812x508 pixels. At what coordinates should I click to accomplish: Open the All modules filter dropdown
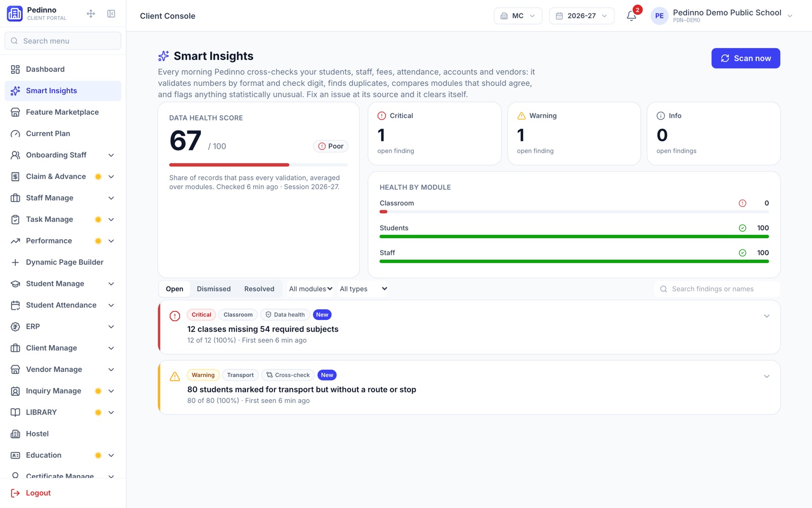coord(311,289)
